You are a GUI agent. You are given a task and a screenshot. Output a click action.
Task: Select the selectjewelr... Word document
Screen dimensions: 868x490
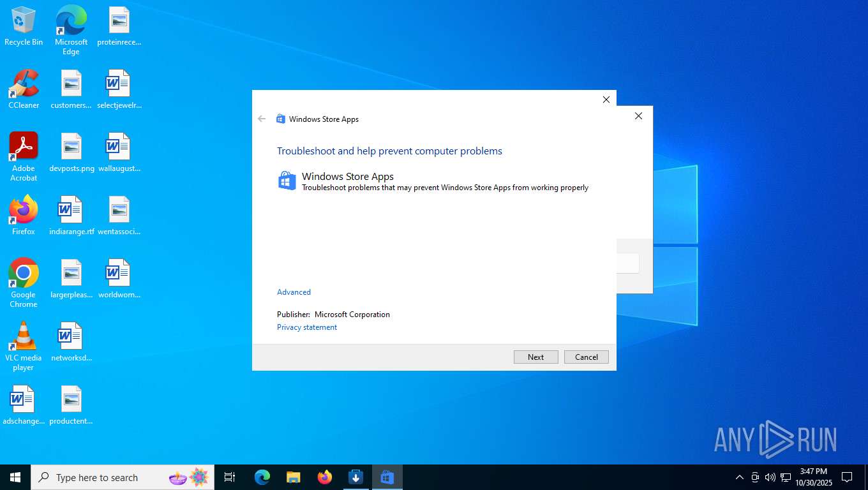click(x=119, y=89)
